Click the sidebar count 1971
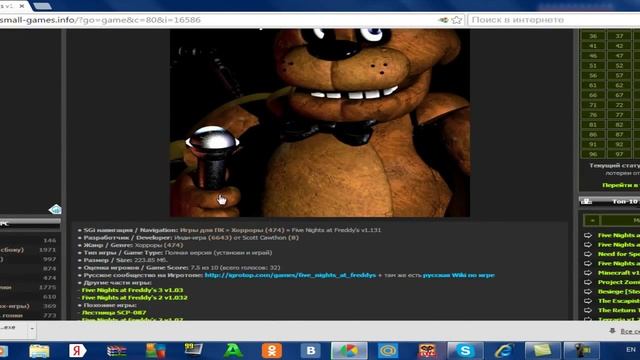The image size is (640, 360). pos(47,250)
